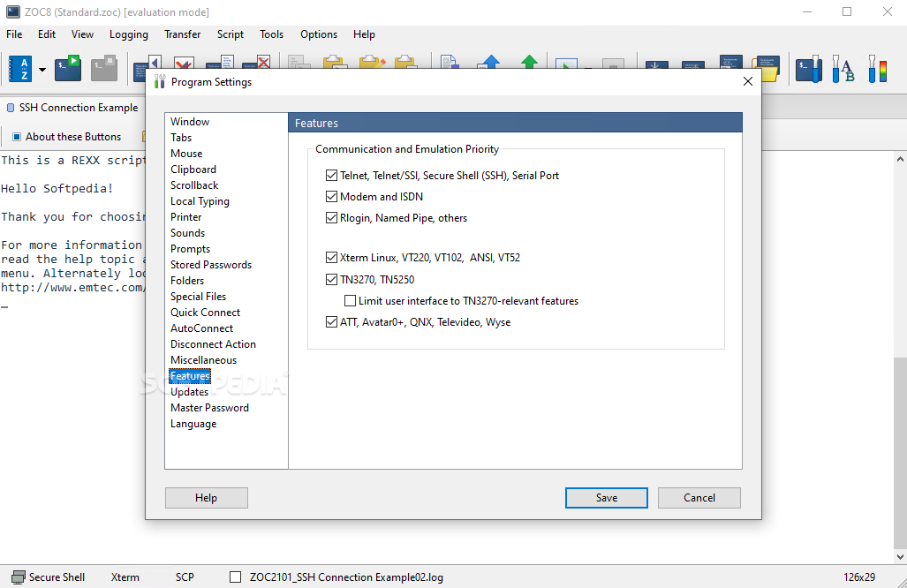Select Scrollback in the settings list
The image size is (907, 588).
[x=194, y=185]
